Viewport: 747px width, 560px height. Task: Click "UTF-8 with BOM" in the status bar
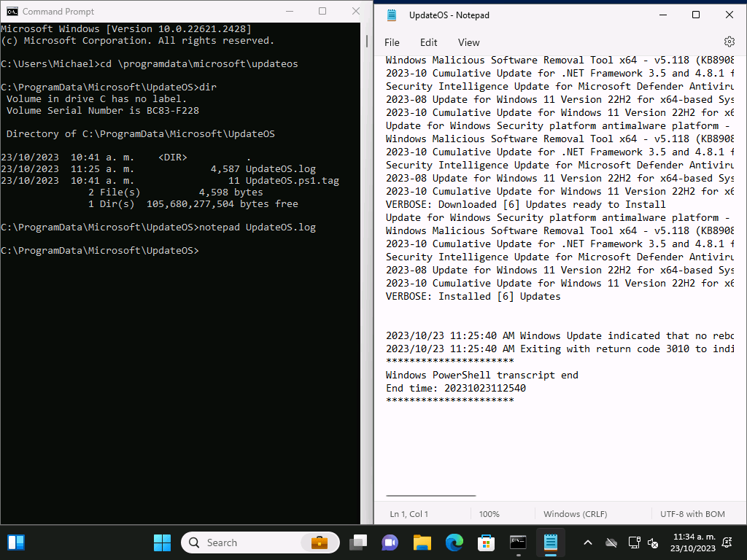pos(692,513)
